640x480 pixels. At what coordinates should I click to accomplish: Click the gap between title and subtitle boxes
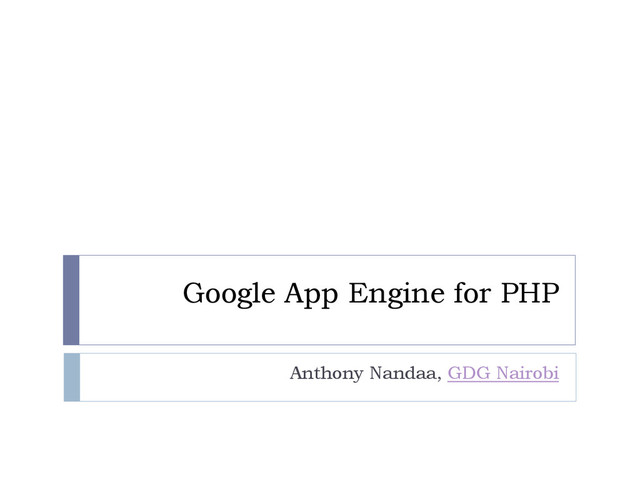click(320, 349)
